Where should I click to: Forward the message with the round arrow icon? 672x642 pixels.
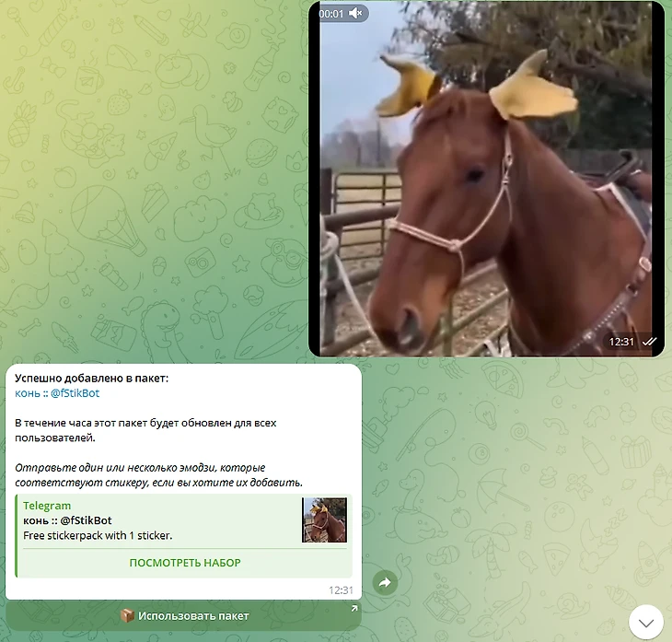[x=385, y=582]
